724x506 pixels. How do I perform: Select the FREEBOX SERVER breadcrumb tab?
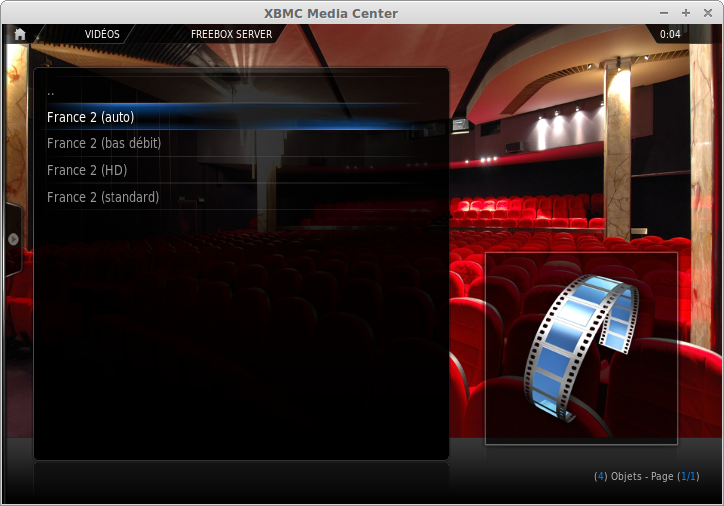coord(231,34)
